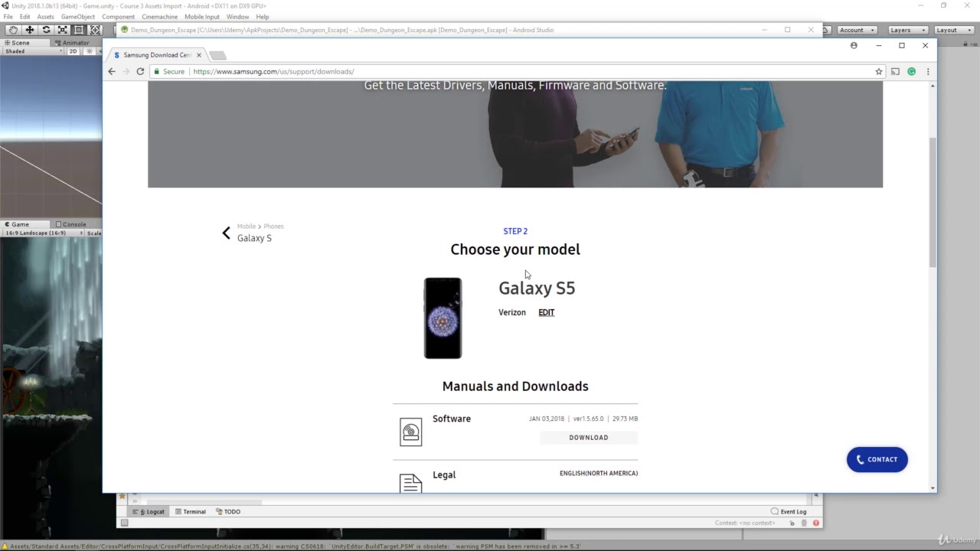Click the Legal document icon
Screen dimensions: 980x551
(411, 483)
